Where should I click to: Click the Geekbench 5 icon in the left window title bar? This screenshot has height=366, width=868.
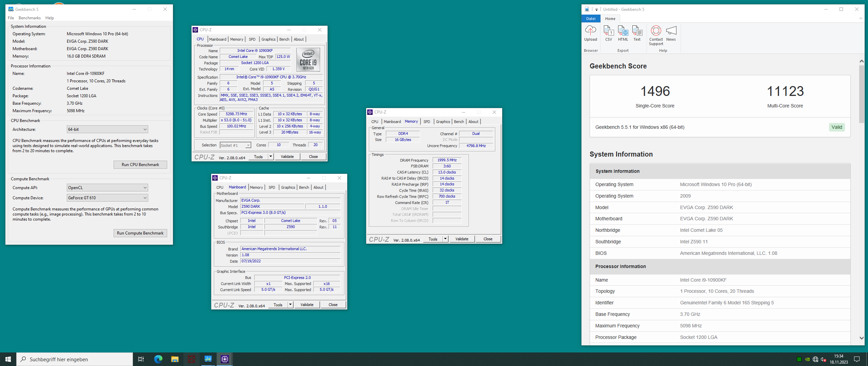11,9
